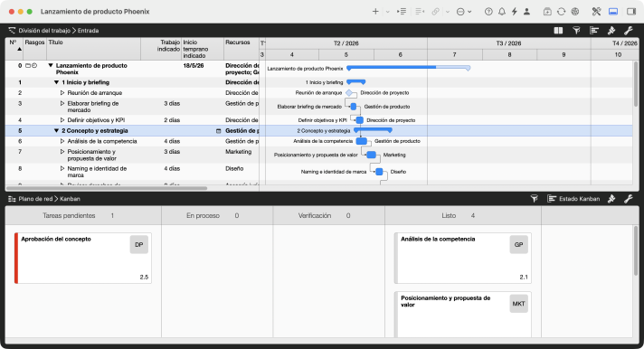Click the Rasgos column header
This screenshot has height=349, width=644.
coord(35,49)
